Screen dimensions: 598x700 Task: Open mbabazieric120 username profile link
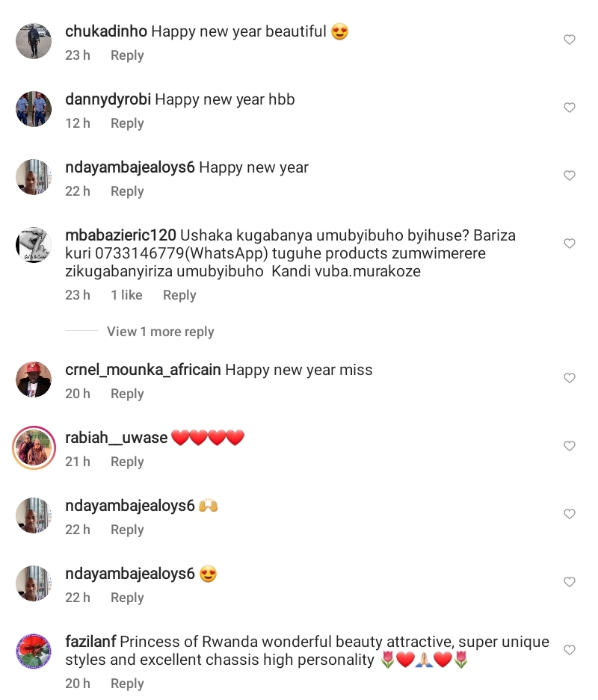120,235
